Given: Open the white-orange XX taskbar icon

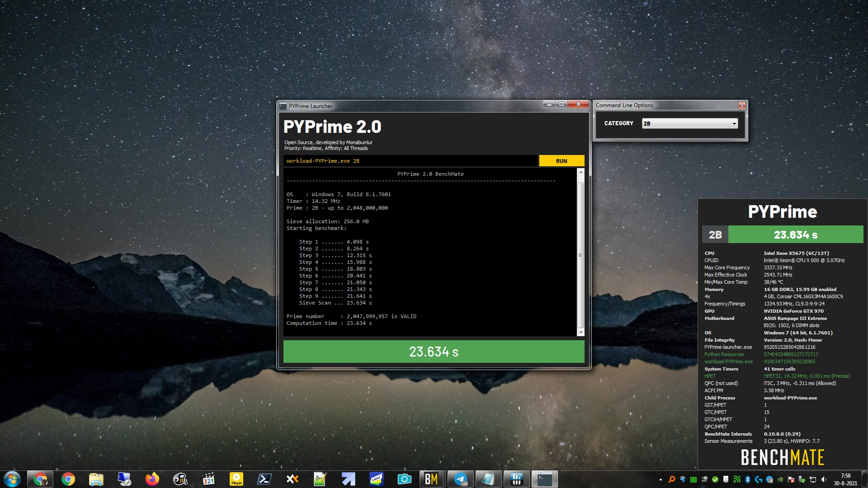Looking at the screenshot, I should [292, 479].
